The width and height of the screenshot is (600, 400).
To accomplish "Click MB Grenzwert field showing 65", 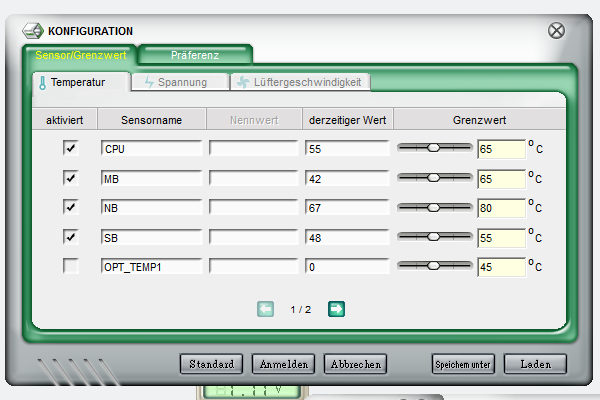I will click(x=501, y=179).
